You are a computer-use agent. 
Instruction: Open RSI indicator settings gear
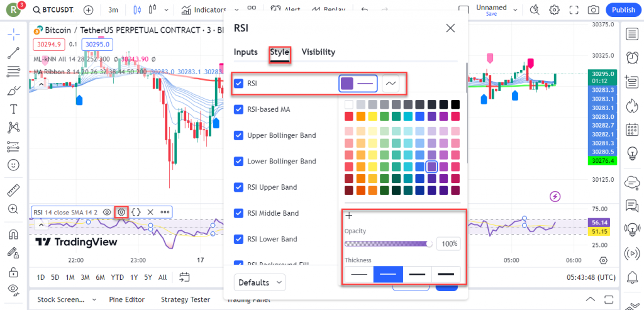(x=121, y=212)
